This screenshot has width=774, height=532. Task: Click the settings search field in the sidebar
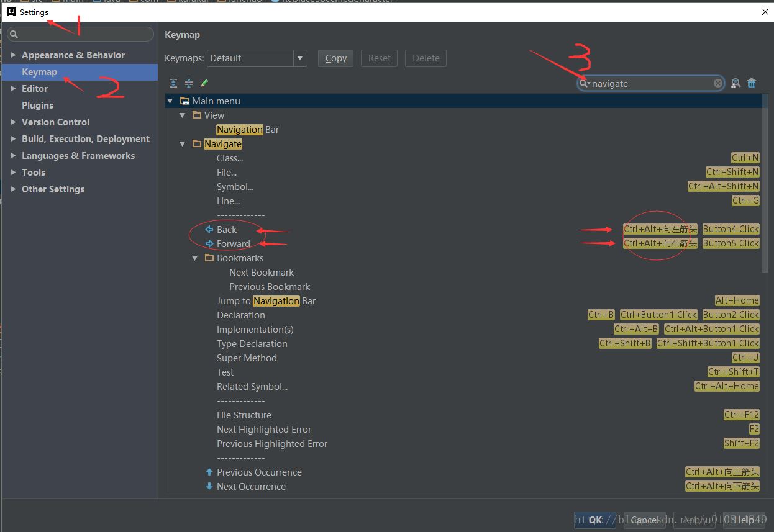(80, 34)
